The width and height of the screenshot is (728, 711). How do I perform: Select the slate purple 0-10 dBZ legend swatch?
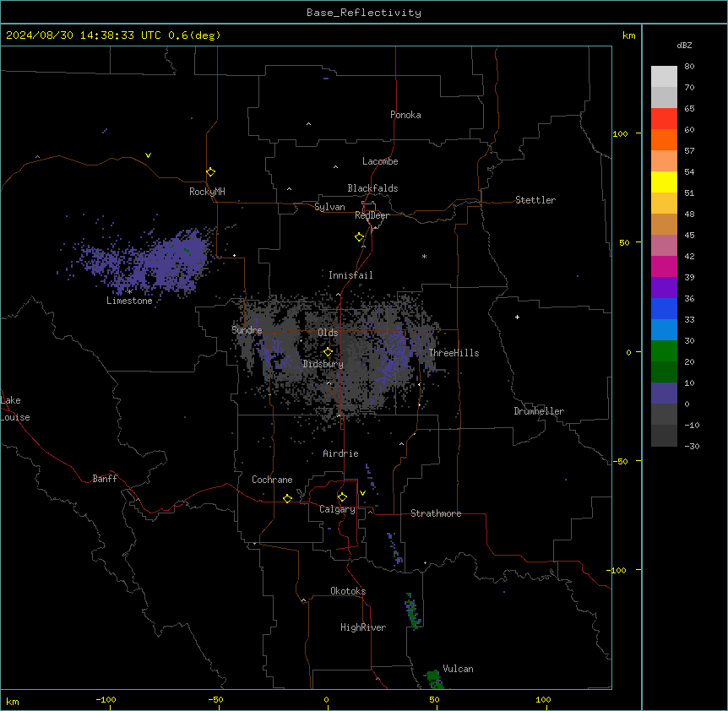click(664, 393)
